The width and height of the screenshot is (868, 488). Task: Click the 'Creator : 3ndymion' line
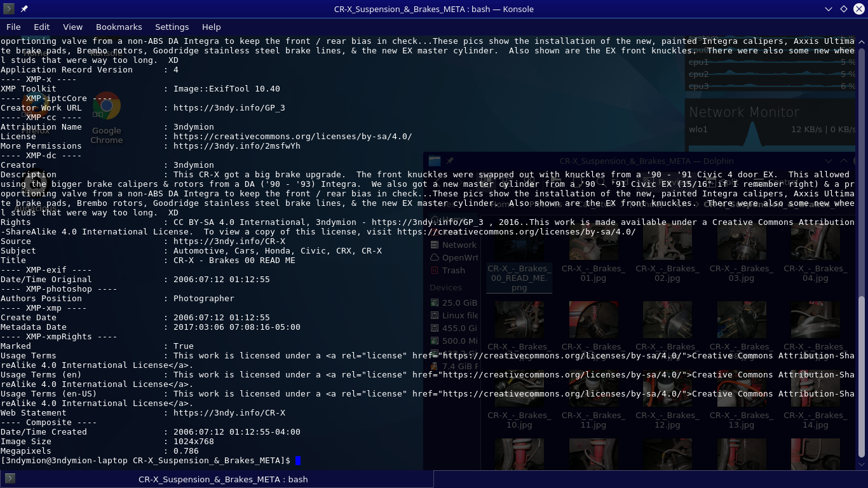coord(107,165)
